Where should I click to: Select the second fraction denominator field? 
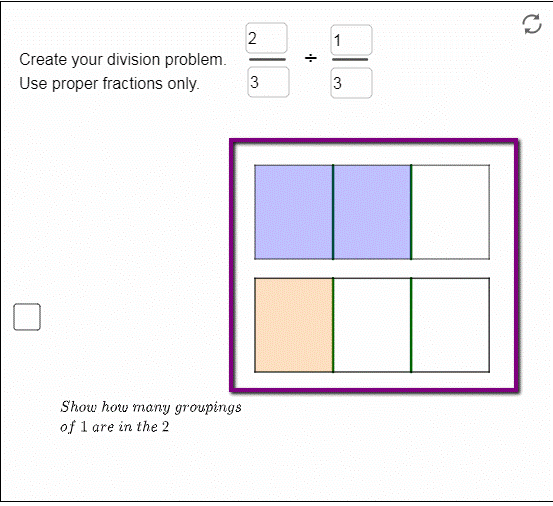tap(351, 83)
